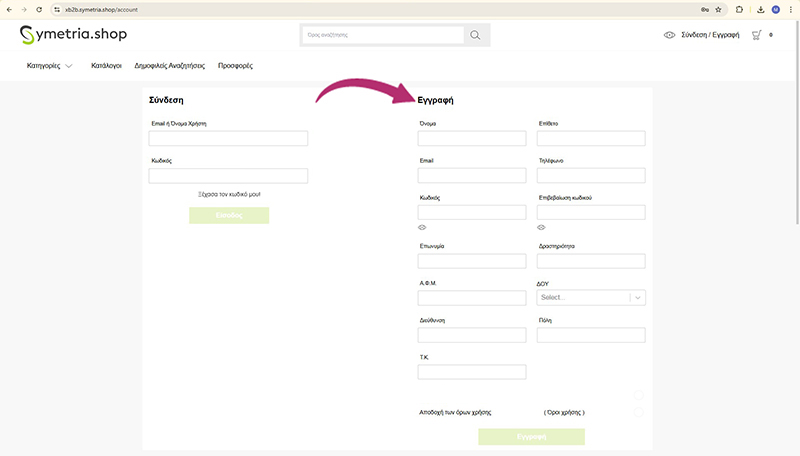This screenshot has width=800, height=456.
Task: Go to Προσφορές menu item
Action: [235, 65]
